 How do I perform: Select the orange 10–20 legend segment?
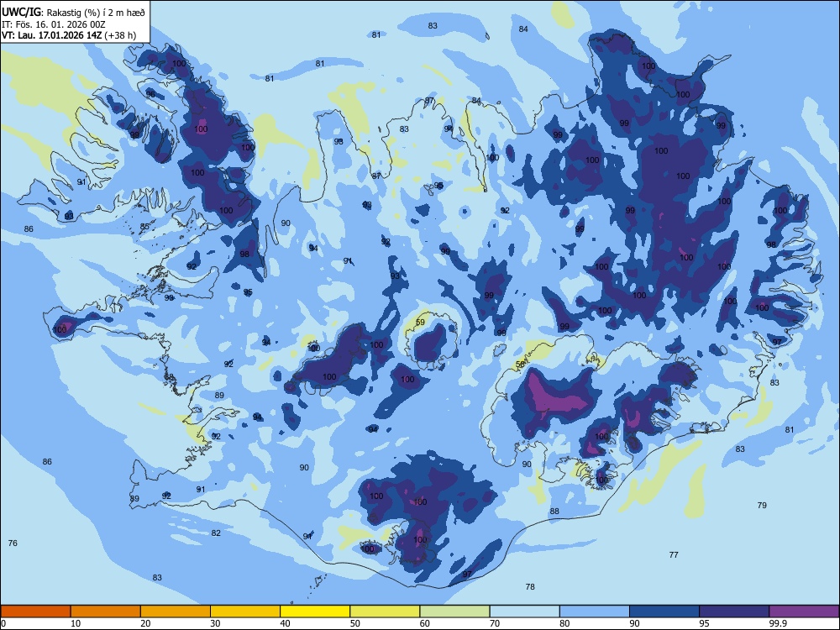106,612
